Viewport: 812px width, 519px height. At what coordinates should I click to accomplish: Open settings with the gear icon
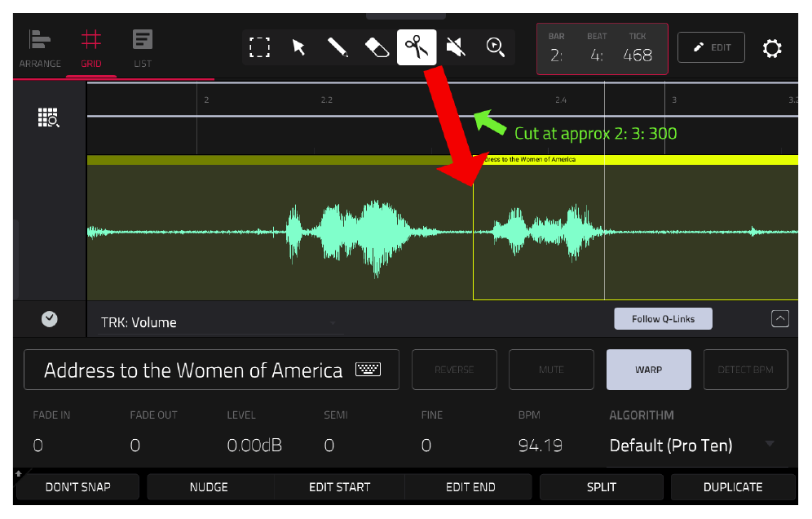click(x=771, y=48)
